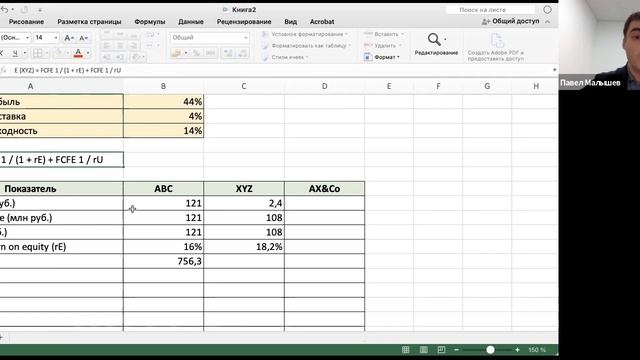The width and height of the screenshot is (640, 360).
Task: Click the Редактирование magnifier icon
Action: [x=434, y=40]
